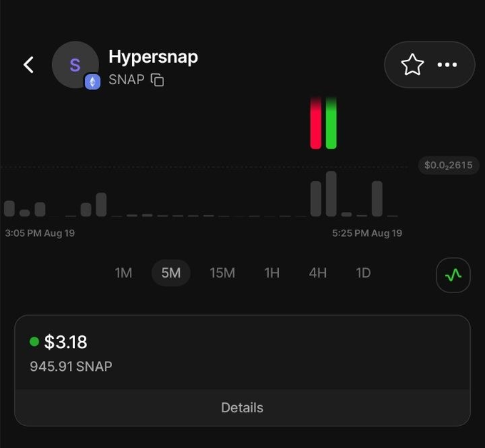Toggle the green line chart view button
This screenshot has width=485, height=448.
coord(453,275)
